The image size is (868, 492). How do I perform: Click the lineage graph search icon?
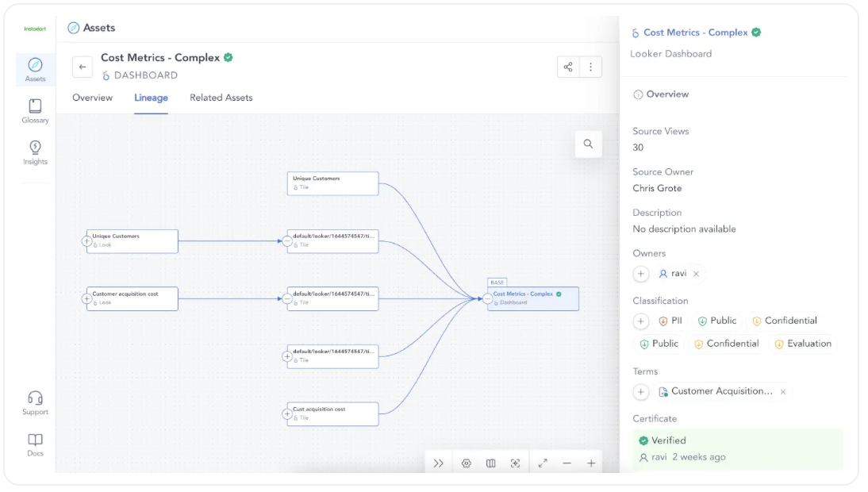588,144
